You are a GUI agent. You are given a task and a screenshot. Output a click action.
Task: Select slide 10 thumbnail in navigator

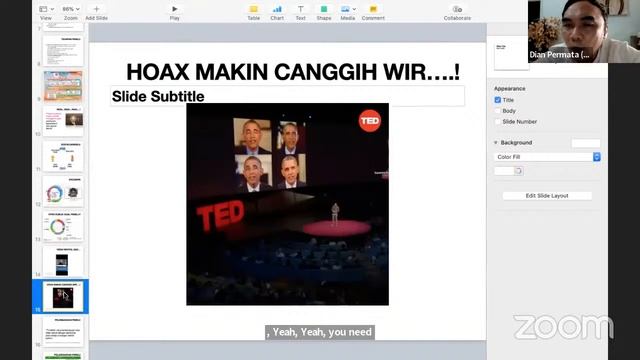(x=63, y=121)
